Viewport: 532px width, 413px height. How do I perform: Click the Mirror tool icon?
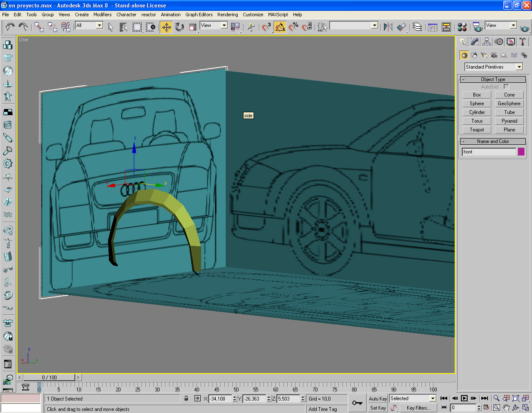point(388,27)
